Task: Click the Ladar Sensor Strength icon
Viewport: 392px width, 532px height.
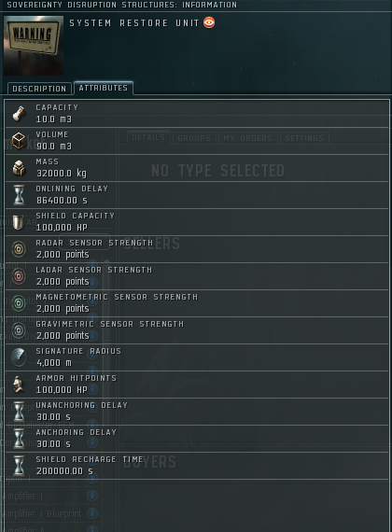Action: [19, 276]
